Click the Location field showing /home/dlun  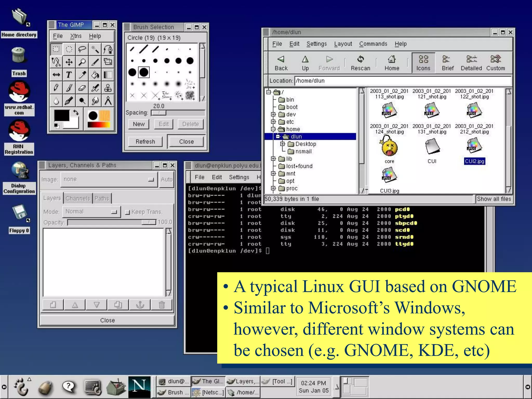[403, 81]
